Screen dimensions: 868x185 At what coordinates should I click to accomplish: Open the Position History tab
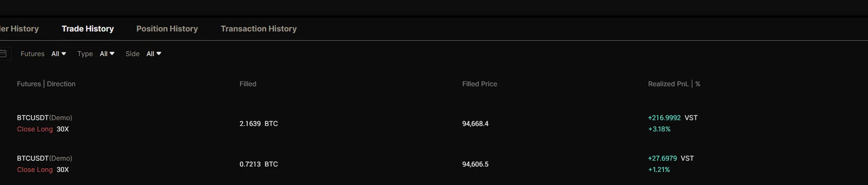pyautogui.click(x=167, y=29)
